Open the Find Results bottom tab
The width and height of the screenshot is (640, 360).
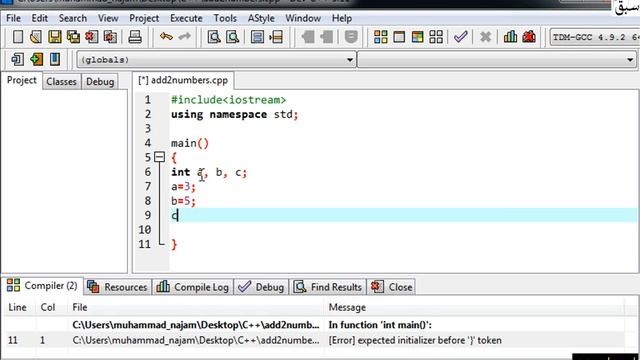point(328,287)
